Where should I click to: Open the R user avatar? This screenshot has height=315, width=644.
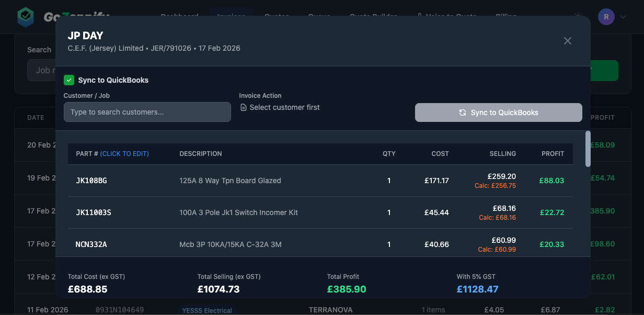click(x=606, y=17)
